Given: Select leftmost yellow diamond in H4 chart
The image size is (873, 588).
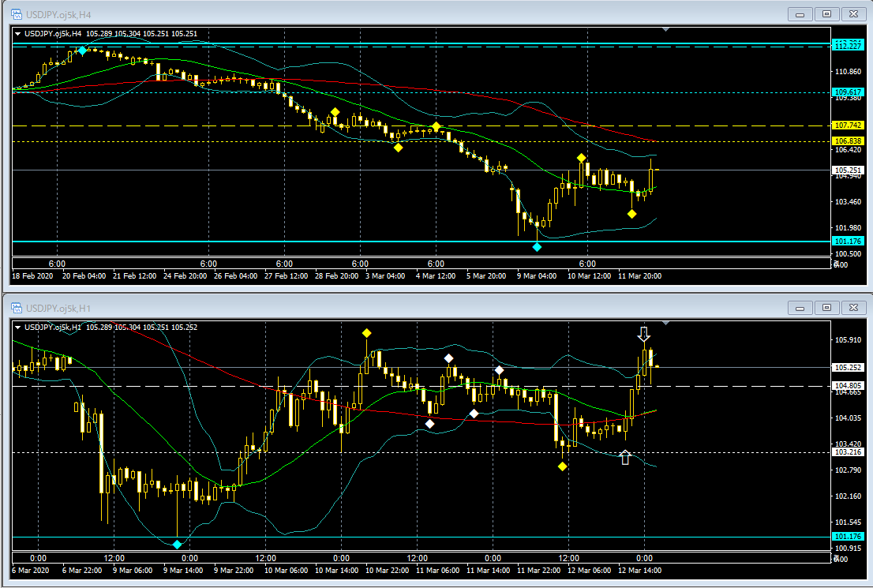Looking at the screenshot, I should click(x=335, y=113).
